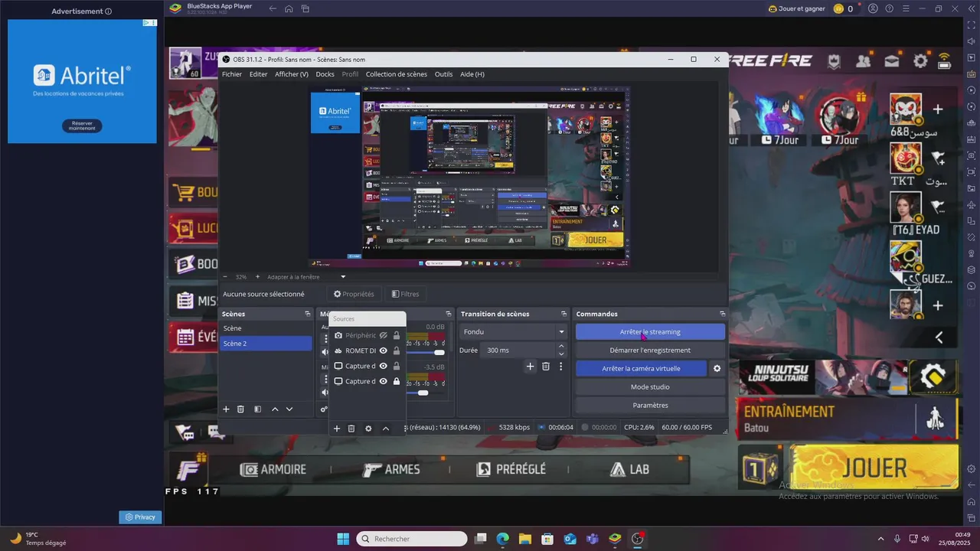Viewport: 980px width, 551px height.
Task: Add a scene transition with plus icon
Action: (x=530, y=367)
